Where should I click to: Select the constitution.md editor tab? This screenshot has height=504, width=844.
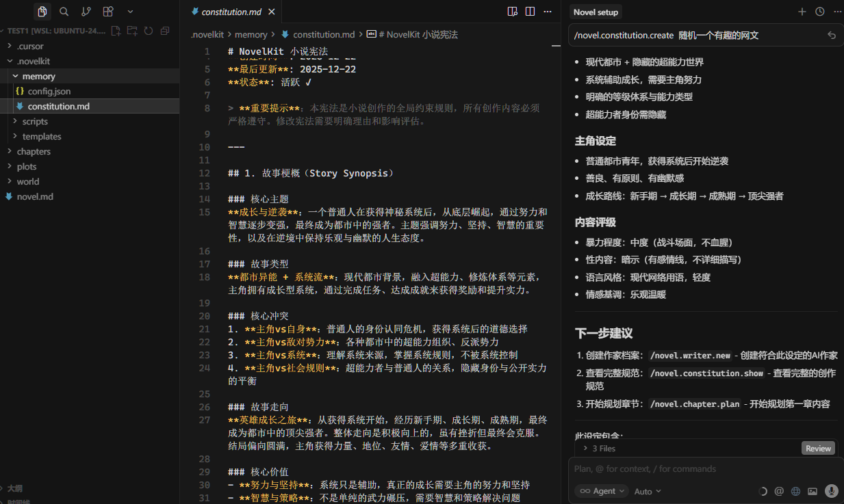pos(232,12)
